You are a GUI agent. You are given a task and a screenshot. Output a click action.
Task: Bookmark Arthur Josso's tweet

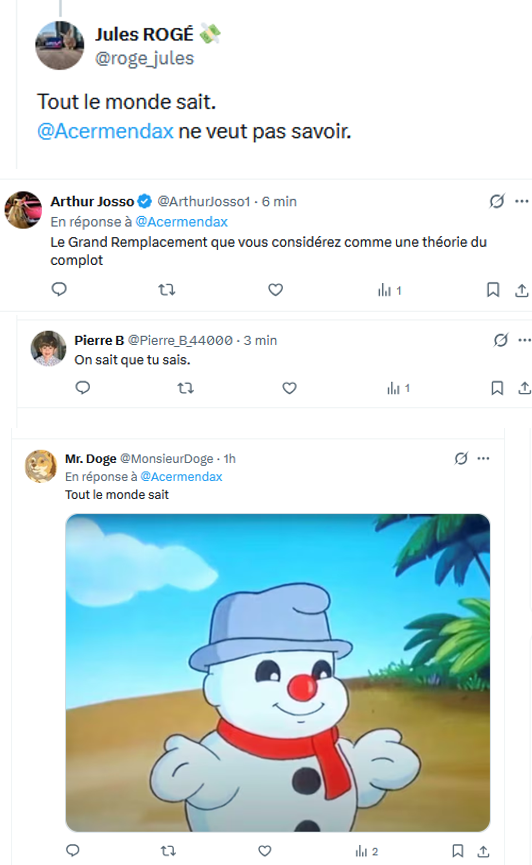[493, 290]
